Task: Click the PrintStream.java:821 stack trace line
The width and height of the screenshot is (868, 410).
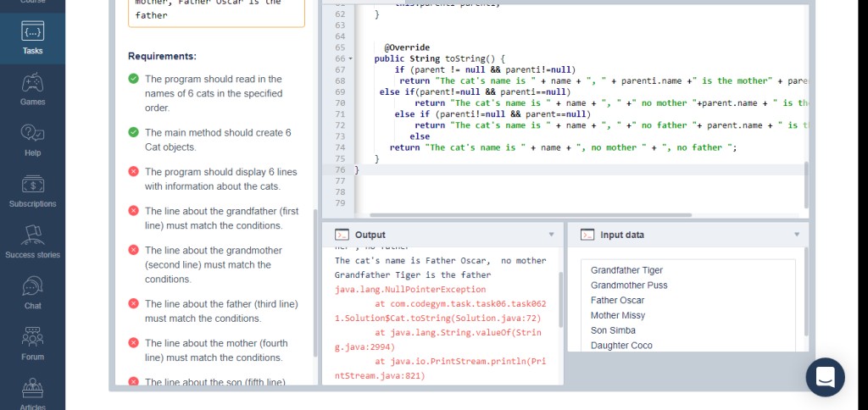Action: [x=380, y=376]
